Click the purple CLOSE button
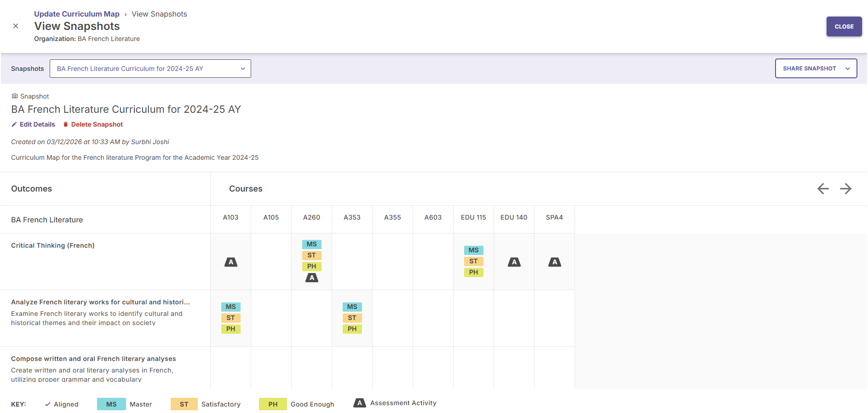Image resolution: width=868 pixels, height=413 pixels. (x=844, y=27)
